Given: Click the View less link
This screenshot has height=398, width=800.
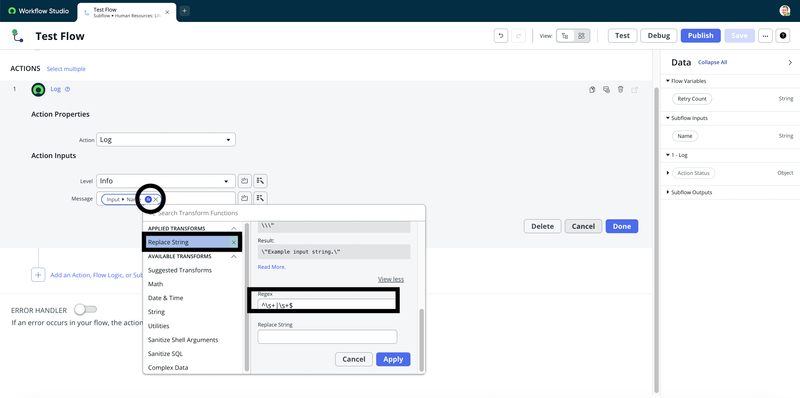Looking at the screenshot, I should pyautogui.click(x=391, y=279).
